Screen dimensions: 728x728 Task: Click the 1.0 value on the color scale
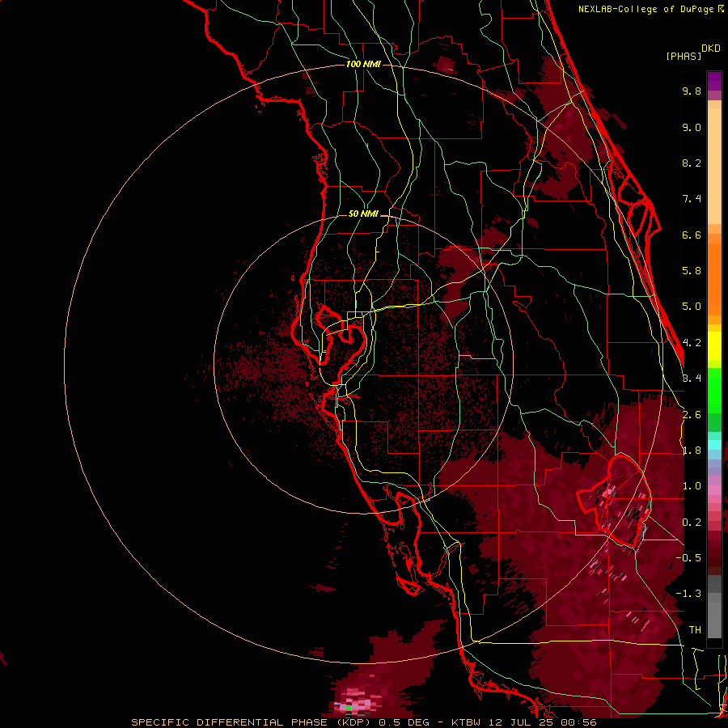692,487
